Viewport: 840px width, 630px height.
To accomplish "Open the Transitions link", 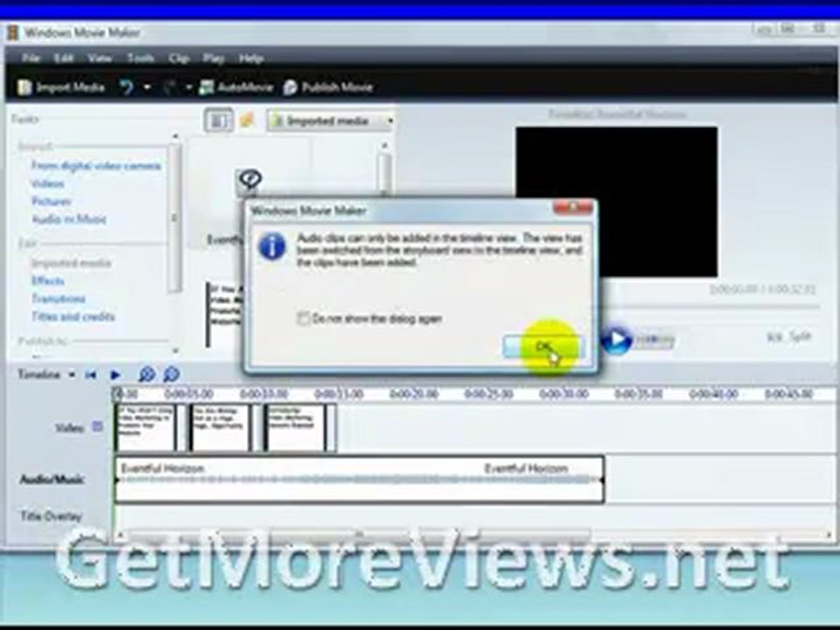I will click(59, 298).
